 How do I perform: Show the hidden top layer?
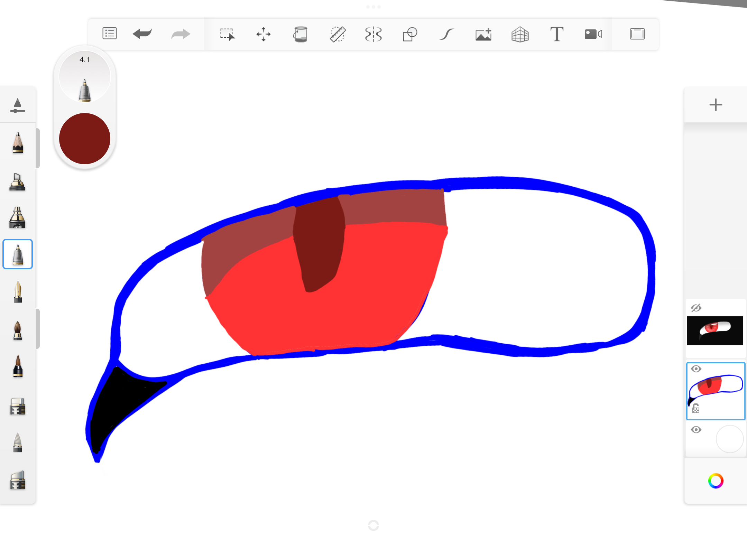(696, 308)
